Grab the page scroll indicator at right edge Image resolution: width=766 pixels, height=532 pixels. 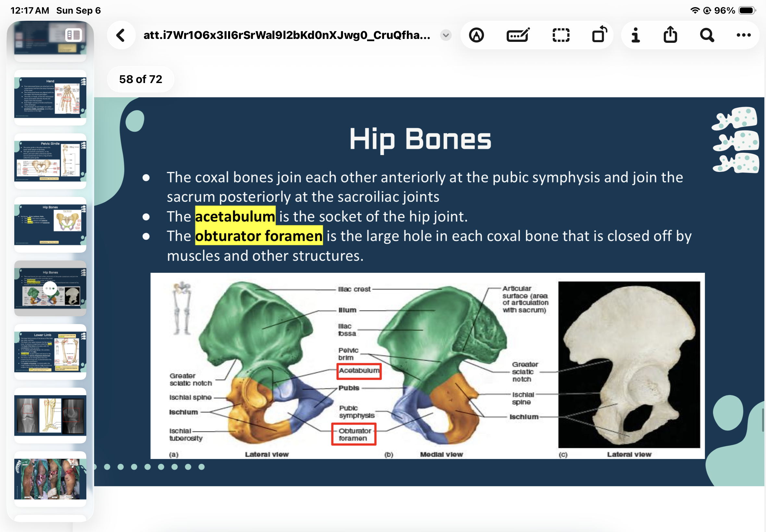click(x=763, y=420)
